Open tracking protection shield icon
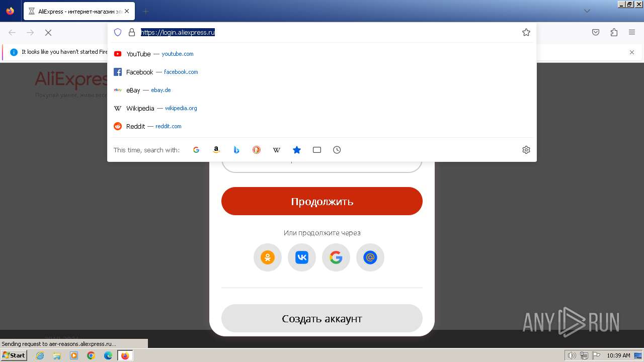This screenshot has height=362, width=644. (x=118, y=32)
